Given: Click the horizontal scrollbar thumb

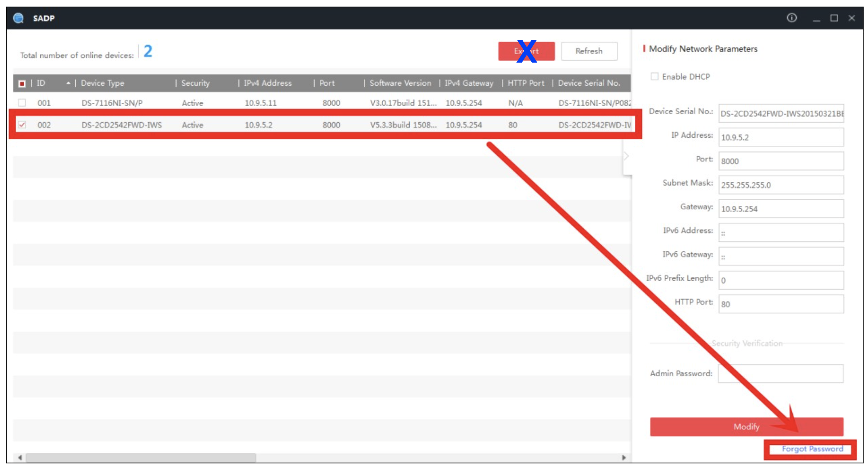Looking at the screenshot, I should pyautogui.click(x=141, y=457).
